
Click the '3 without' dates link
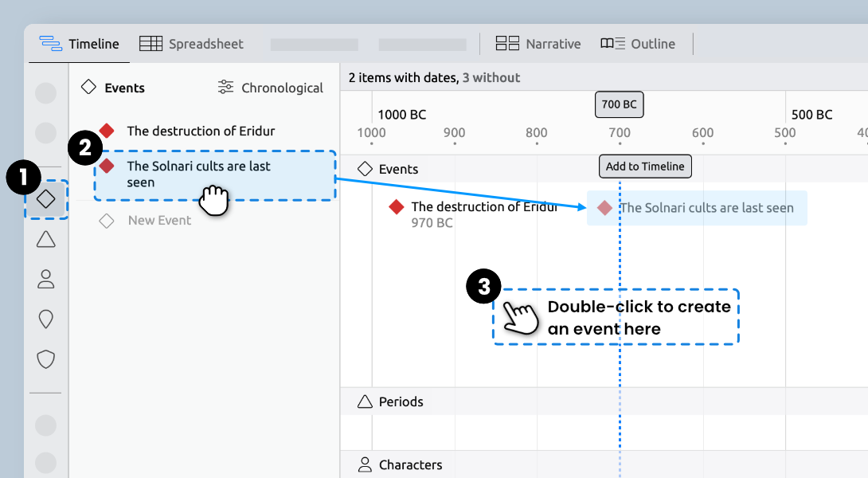(491, 77)
